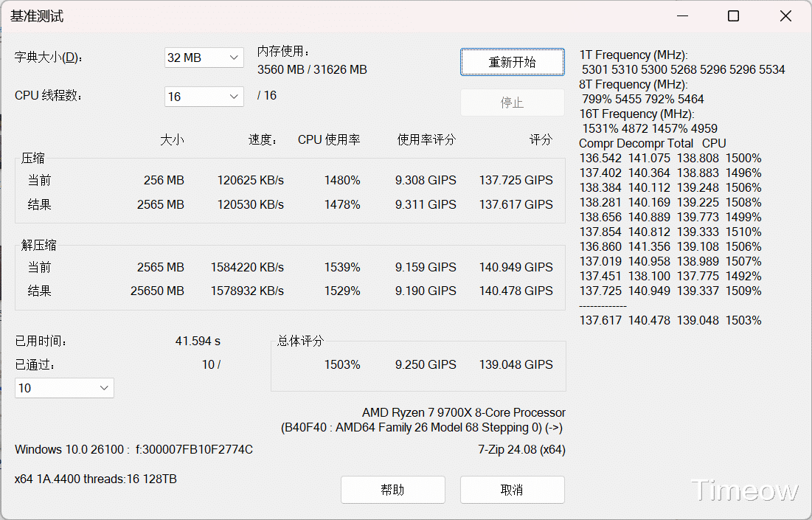812x520 pixels.
Task: Click the 取消 cancel button
Action: pos(512,490)
